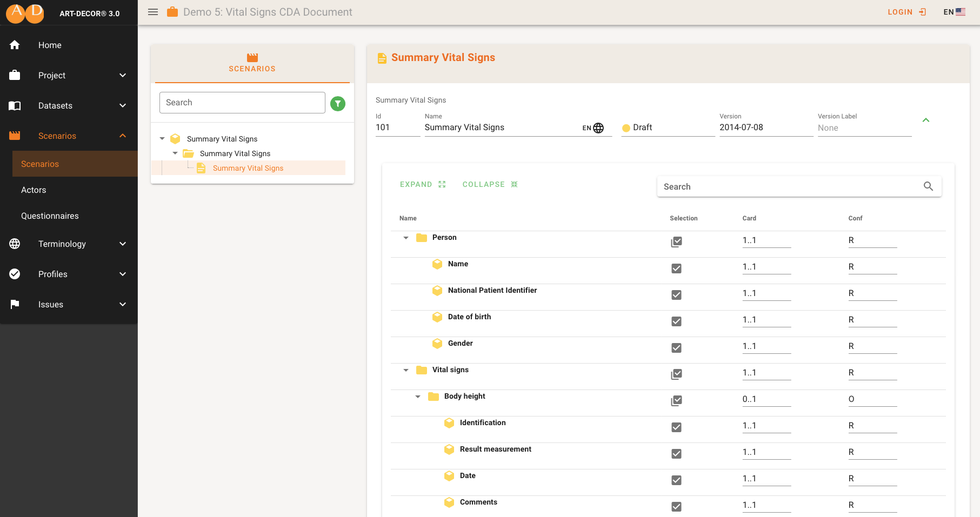This screenshot has width=980, height=517.
Task: Toggle the Date of birth selection checkbox
Action: click(676, 321)
